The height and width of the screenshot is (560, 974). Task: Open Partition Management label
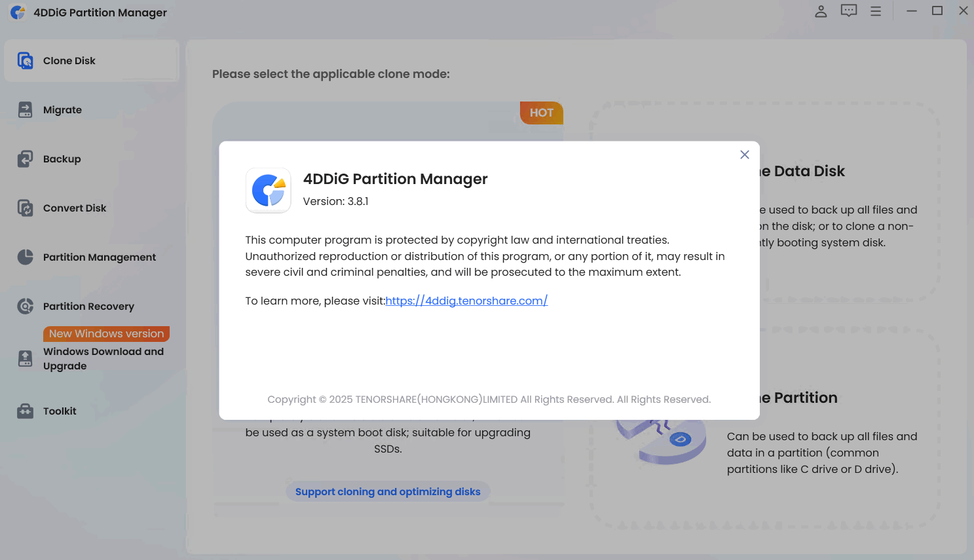tap(100, 257)
